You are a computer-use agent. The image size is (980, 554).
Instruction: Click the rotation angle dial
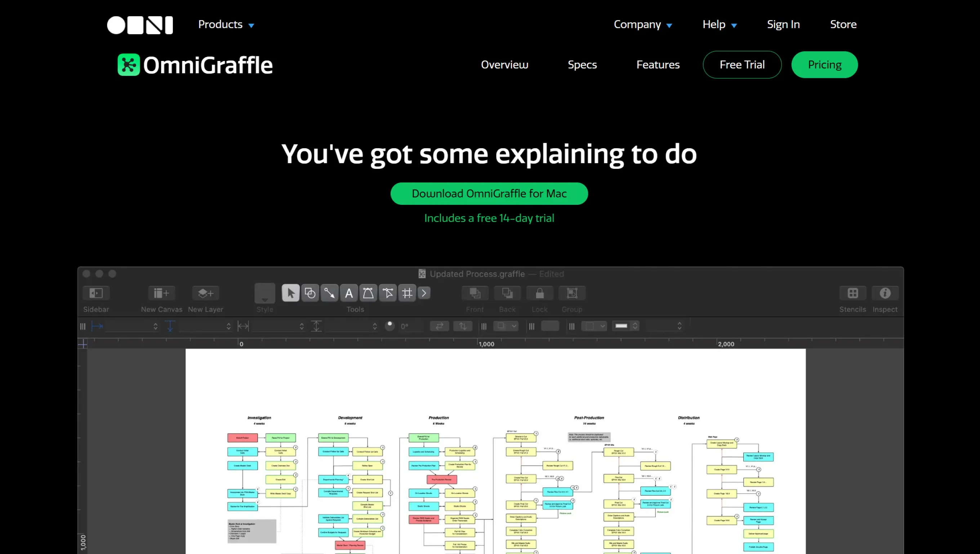(389, 326)
